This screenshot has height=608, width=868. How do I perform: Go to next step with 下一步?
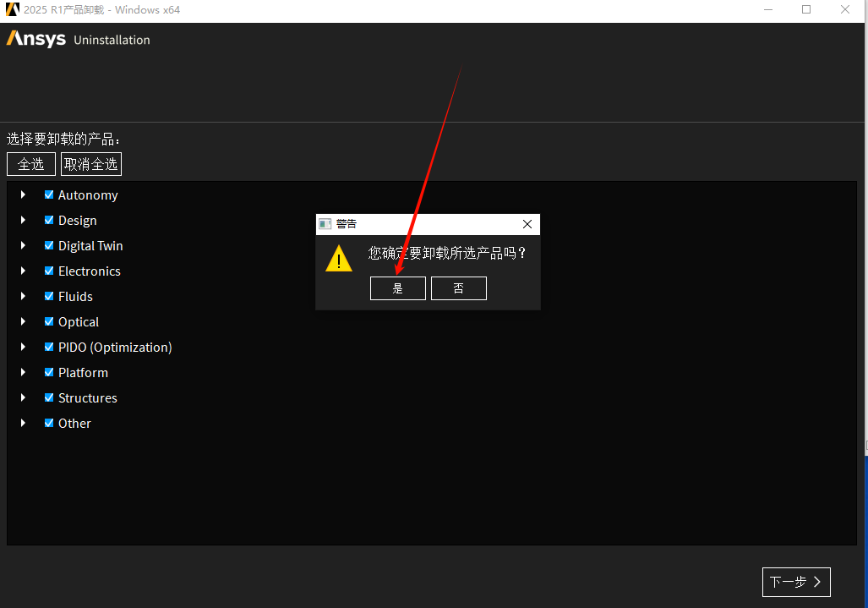coord(795,582)
